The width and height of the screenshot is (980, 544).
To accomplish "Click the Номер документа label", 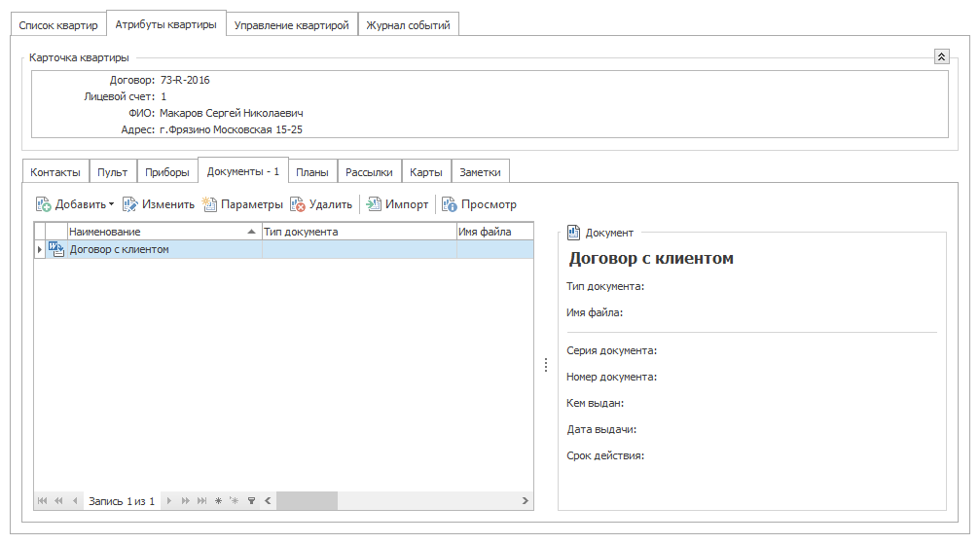I will click(x=611, y=377).
